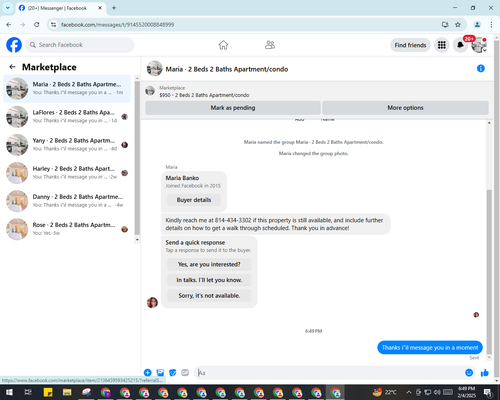Open the Home feed icon
500x400 pixels.
click(223, 45)
